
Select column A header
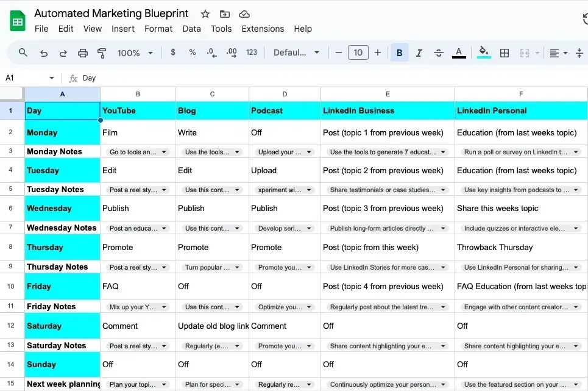coord(62,94)
